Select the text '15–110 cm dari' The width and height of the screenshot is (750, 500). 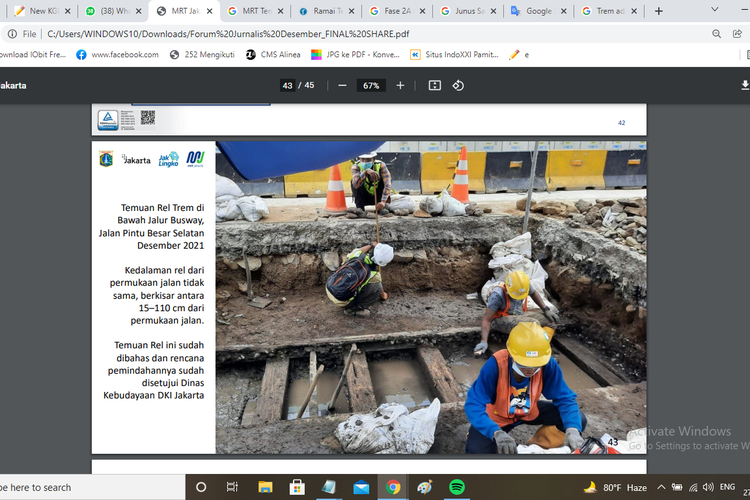171,308
